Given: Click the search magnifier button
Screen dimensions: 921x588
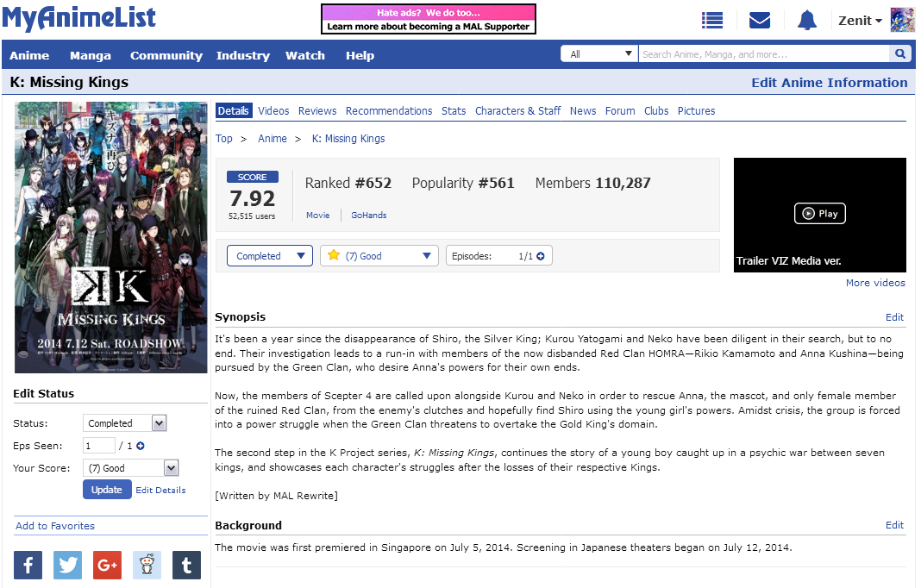Looking at the screenshot, I should click(x=900, y=54).
